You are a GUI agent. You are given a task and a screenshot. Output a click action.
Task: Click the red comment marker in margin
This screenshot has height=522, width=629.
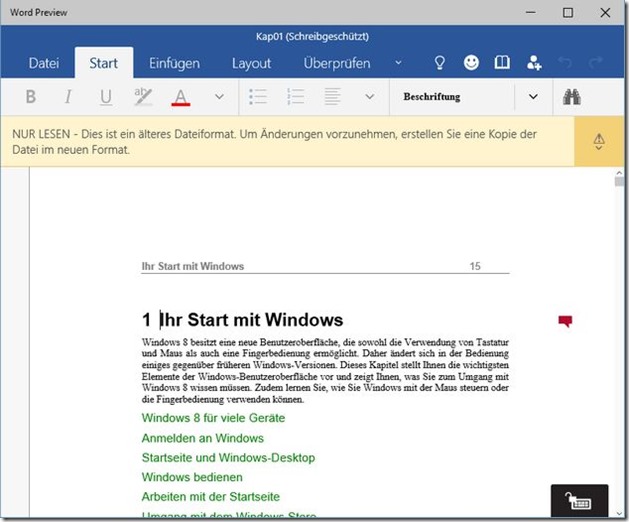tap(566, 321)
